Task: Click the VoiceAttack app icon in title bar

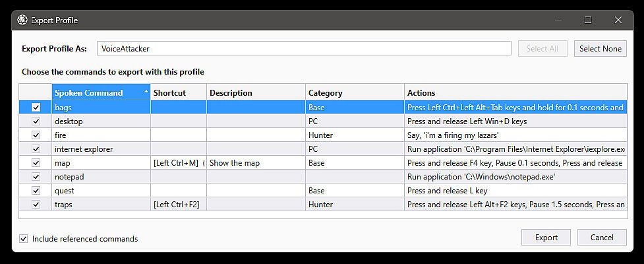Action: pyautogui.click(x=22, y=20)
